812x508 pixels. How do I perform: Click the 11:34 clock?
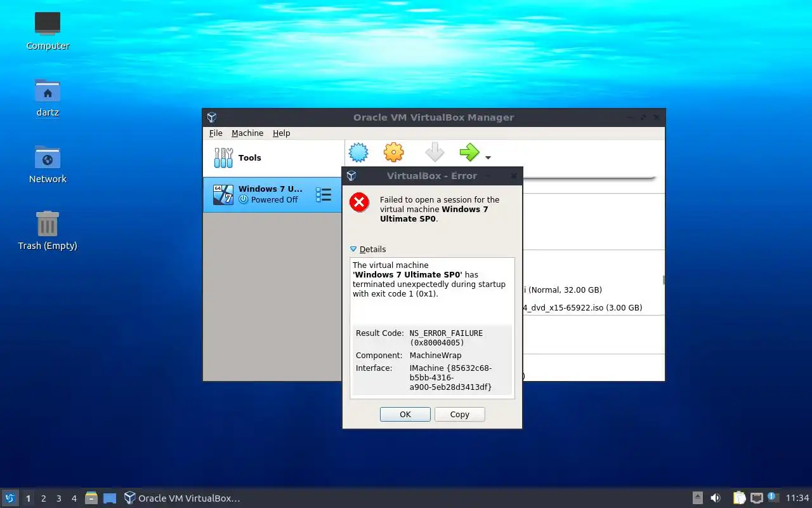click(x=797, y=498)
